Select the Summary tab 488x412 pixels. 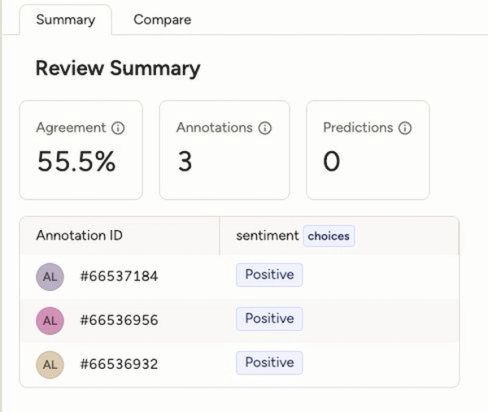[x=66, y=20]
